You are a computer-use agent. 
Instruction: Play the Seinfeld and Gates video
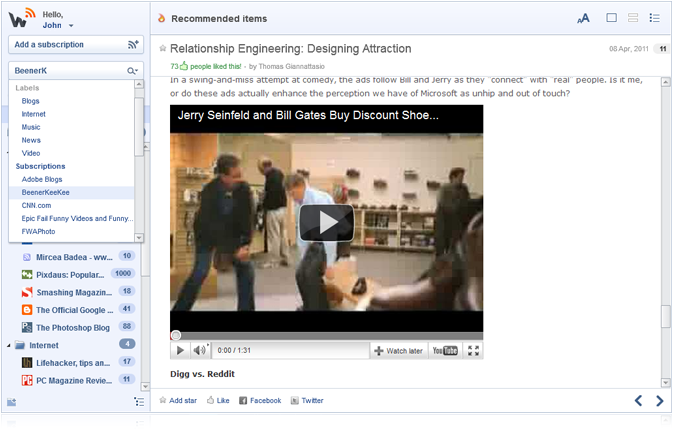(x=326, y=222)
